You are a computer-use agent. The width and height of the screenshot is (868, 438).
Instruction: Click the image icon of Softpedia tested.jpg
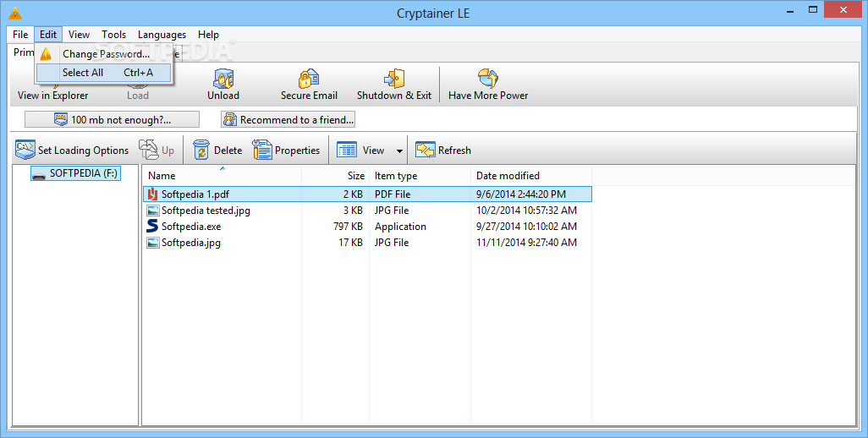[152, 211]
